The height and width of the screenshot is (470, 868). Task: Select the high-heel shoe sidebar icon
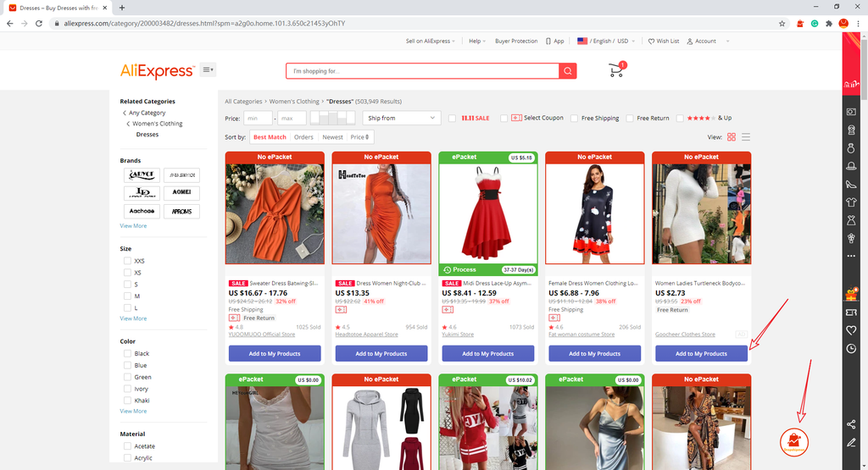851,184
